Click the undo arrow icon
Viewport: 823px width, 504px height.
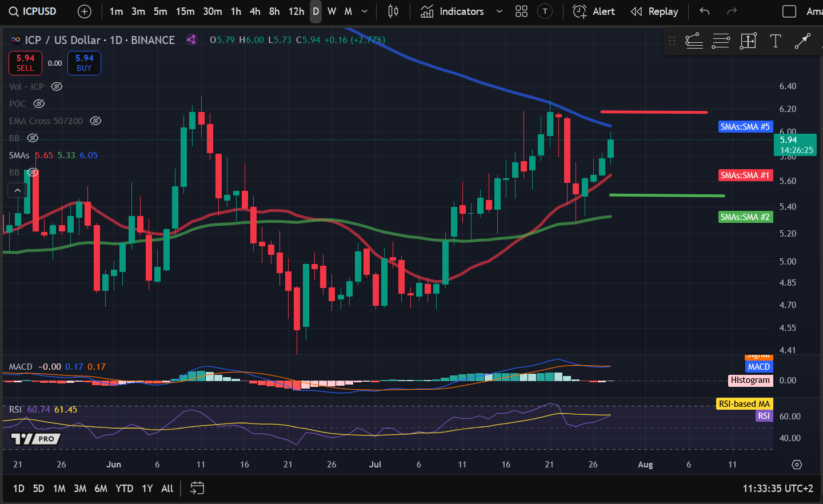tap(705, 11)
